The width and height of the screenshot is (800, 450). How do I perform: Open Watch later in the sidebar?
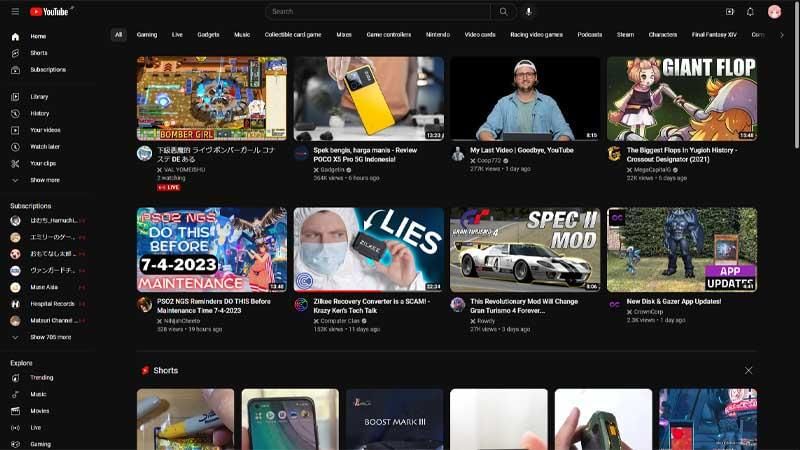pyautogui.click(x=45, y=146)
